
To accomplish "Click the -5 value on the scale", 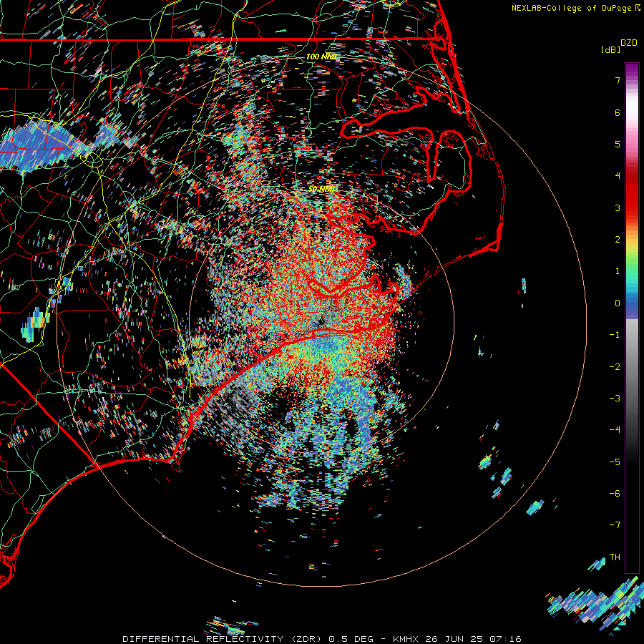I will click(x=615, y=462).
